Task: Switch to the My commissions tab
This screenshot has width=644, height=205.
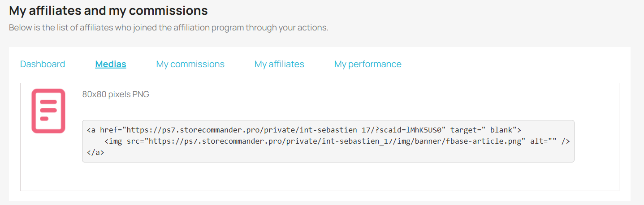Action: click(x=190, y=64)
